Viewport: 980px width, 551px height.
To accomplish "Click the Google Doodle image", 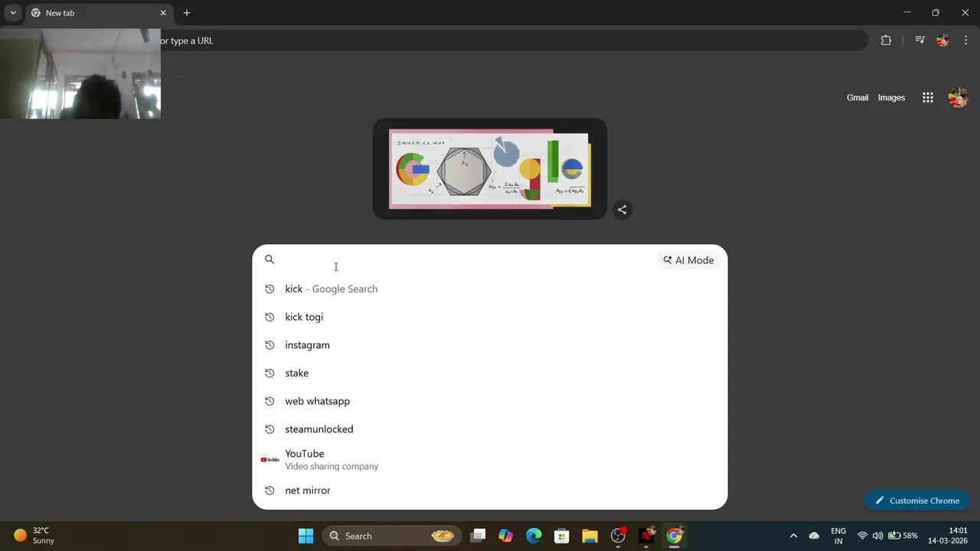I will click(x=490, y=169).
